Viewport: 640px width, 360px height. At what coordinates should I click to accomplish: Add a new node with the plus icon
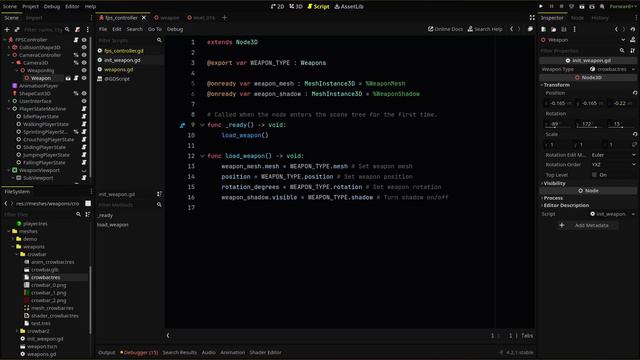(7, 29)
